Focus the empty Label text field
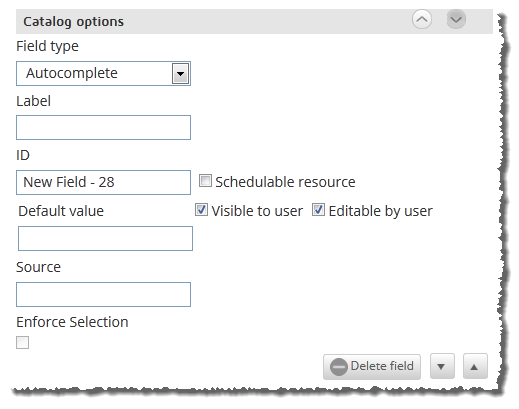Screen dimensions: 519x409 pyautogui.click(x=103, y=127)
